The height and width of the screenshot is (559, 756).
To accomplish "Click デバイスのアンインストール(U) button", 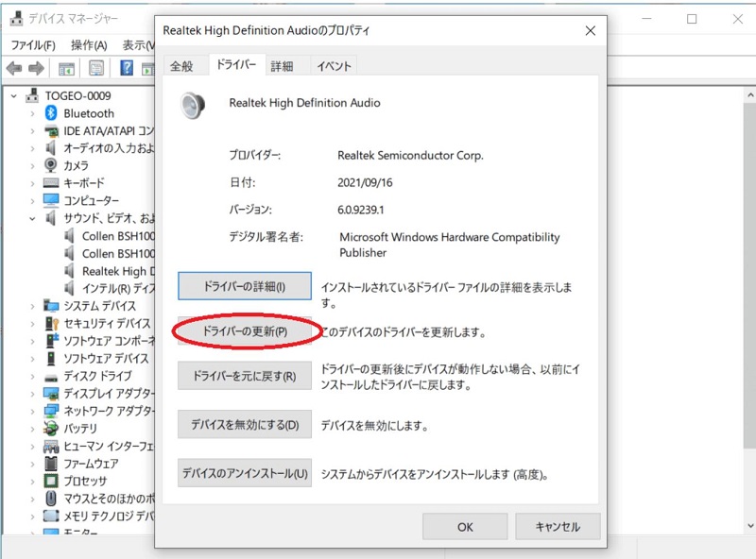I will click(x=245, y=473).
